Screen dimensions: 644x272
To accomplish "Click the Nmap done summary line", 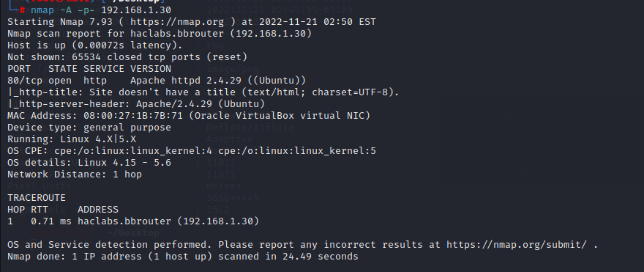I will pos(183,257).
